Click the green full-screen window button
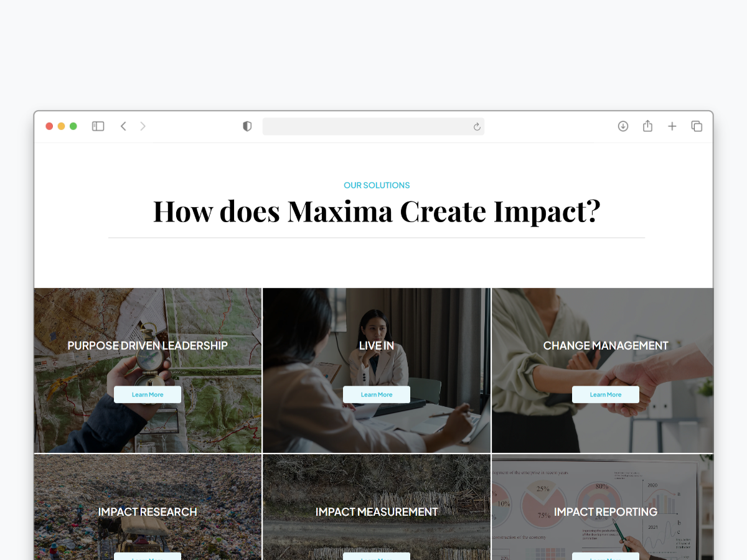This screenshot has height=560, width=747. 73,126
